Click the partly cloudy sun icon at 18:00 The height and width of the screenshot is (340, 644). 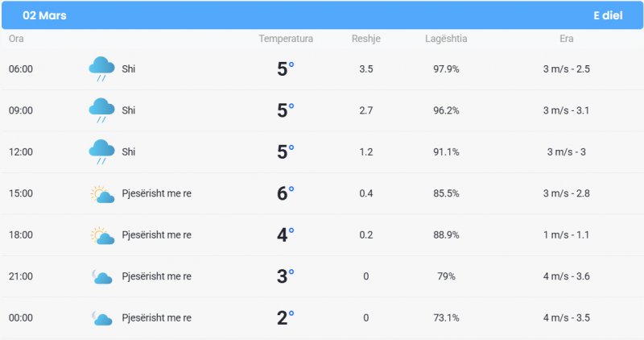click(x=102, y=235)
